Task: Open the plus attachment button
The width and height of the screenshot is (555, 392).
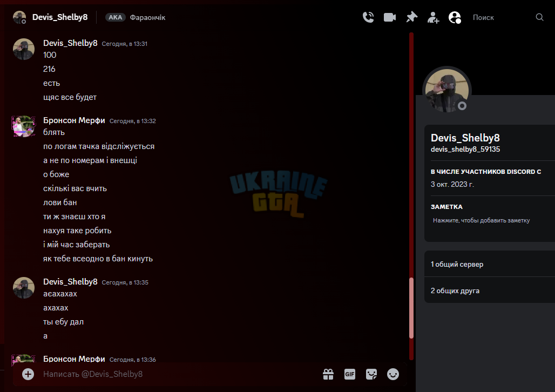Action: [x=28, y=374]
